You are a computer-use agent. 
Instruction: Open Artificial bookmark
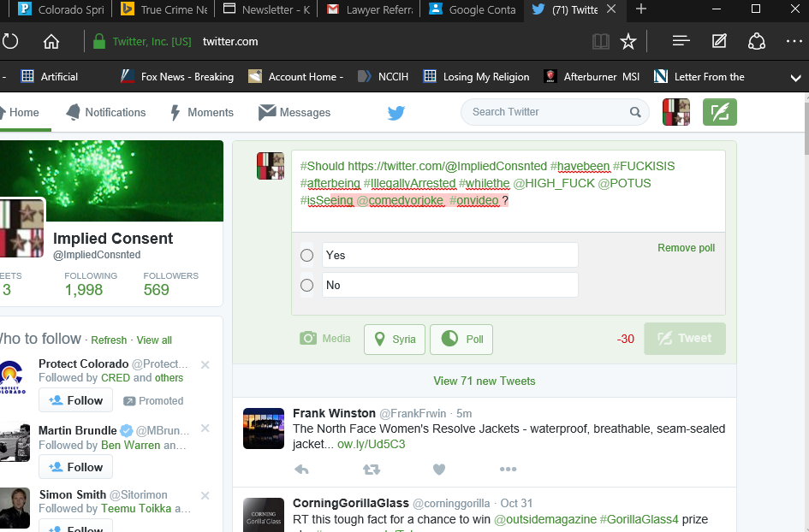point(49,77)
